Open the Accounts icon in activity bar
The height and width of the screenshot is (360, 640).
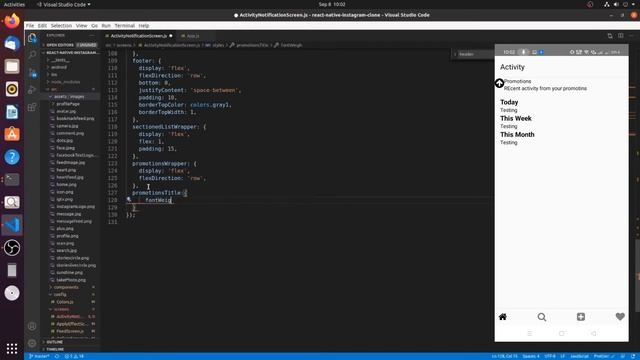pyautogui.click(x=32, y=326)
